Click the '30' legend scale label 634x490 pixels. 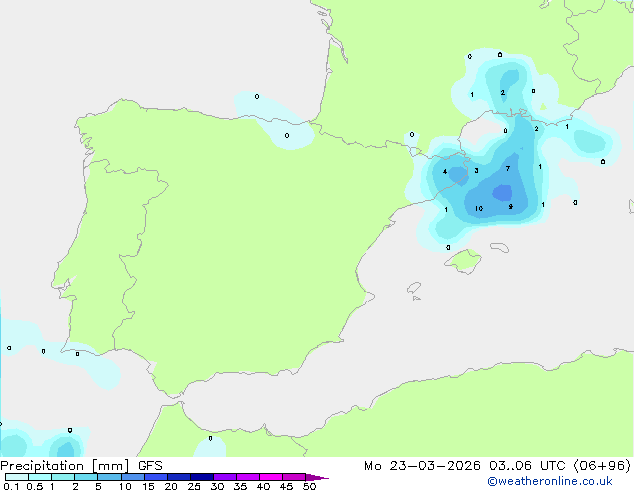coord(217,486)
